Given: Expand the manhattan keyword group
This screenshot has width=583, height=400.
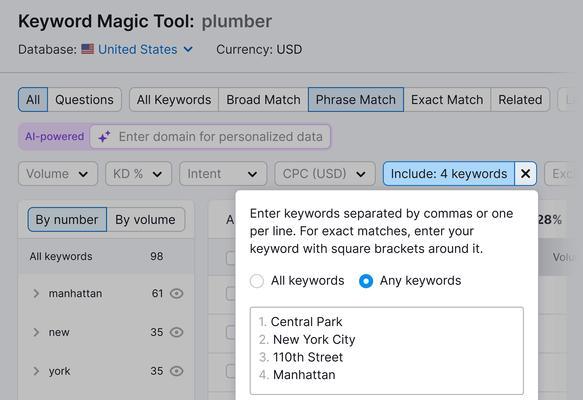Looking at the screenshot, I should tap(36, 294).
